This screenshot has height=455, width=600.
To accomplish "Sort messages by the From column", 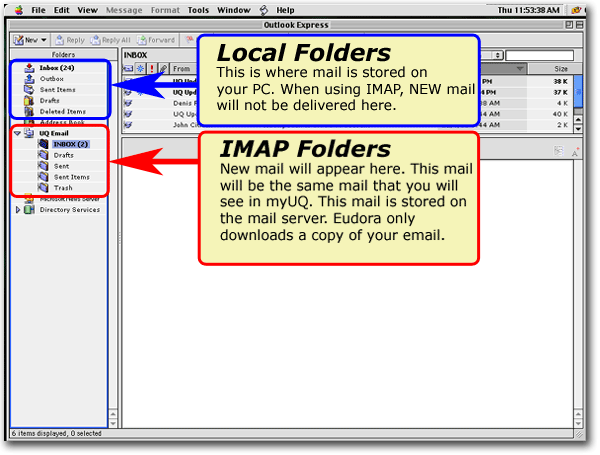I will [x=181, y=69].
